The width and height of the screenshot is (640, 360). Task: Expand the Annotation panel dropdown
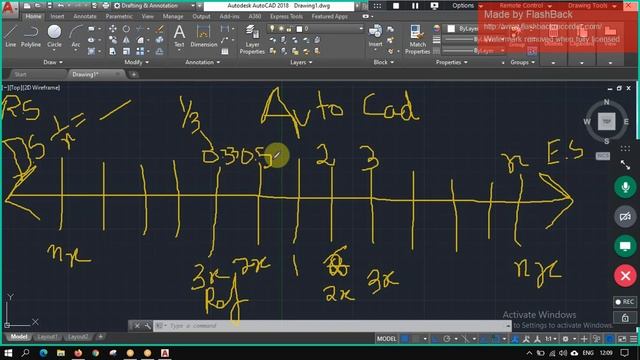(202, 62)
